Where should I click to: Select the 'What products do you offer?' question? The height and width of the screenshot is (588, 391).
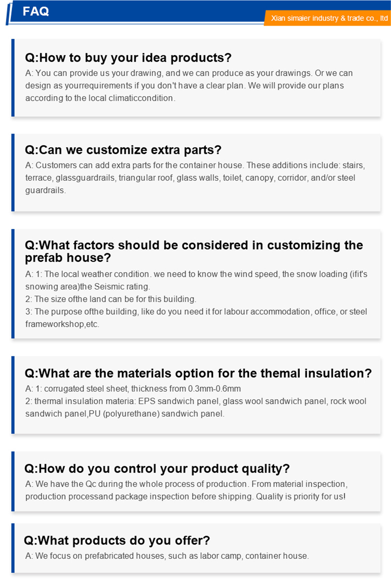117,540
